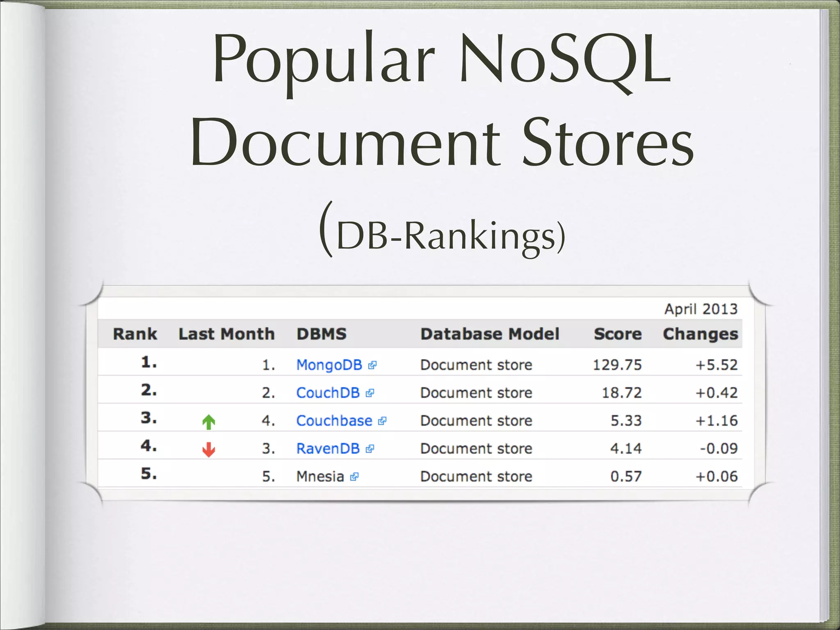Click external link icon next to Mnesia
This screenshot has width=840, height=630.
pyautogui.click(x=355, y=477)
